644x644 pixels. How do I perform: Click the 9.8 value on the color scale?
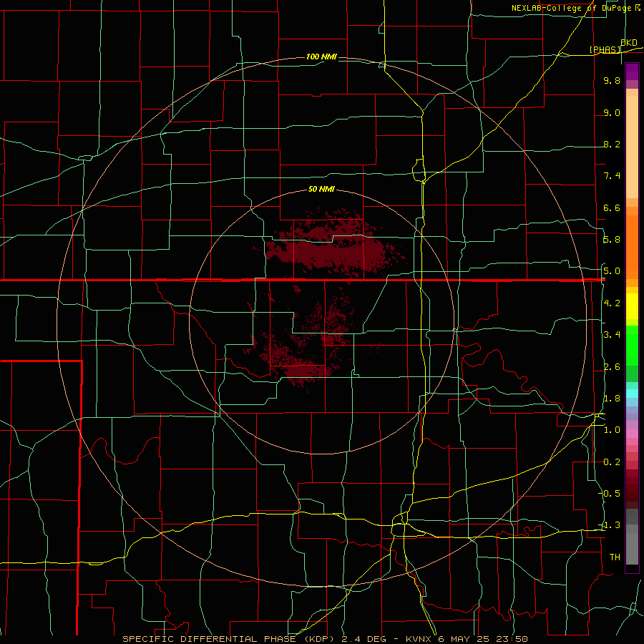tap(612, 80)
